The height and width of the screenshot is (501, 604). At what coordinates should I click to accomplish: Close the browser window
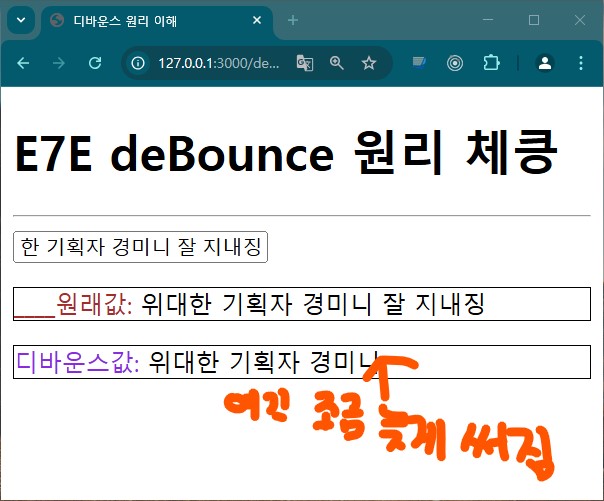pos(580,20)
